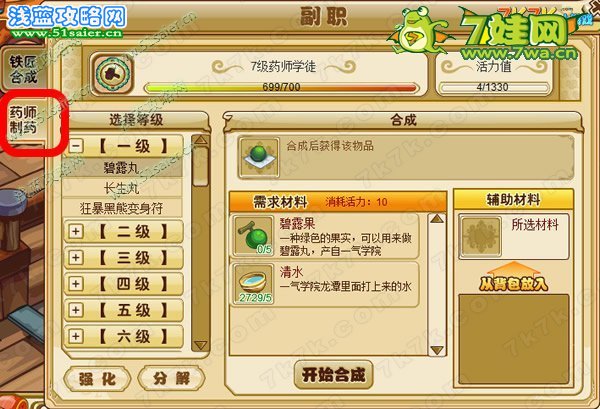The width and height of the screenshot is (600, 409).
Task: Select 长生丸 recipe in the list
Action: [x=122, y=189]
